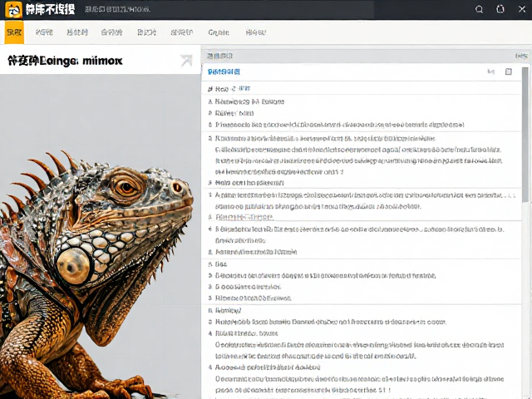Click arrow icon beside "Eoinge: miimox" title
532x399 pixels.
click(186, 61)
